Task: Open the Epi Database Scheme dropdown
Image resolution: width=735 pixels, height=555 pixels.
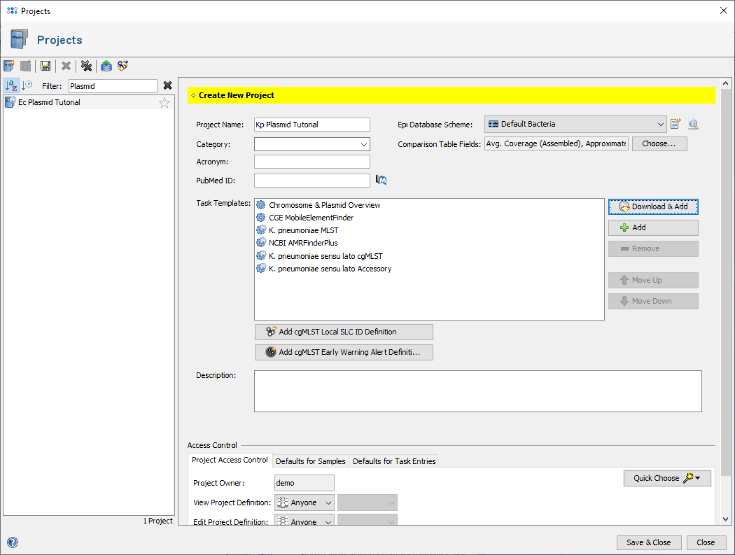Action: [x=575, y=124]
